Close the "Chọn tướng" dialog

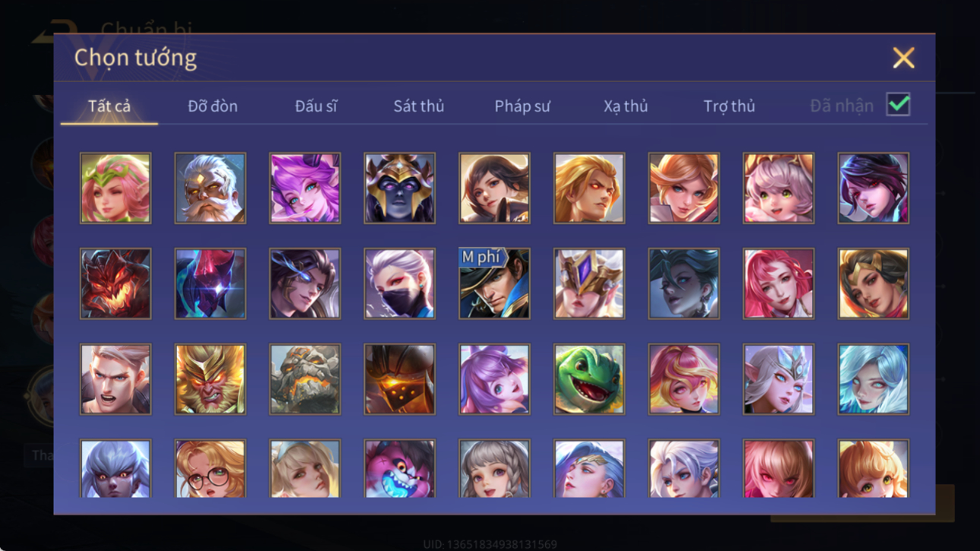pos(903,58)
